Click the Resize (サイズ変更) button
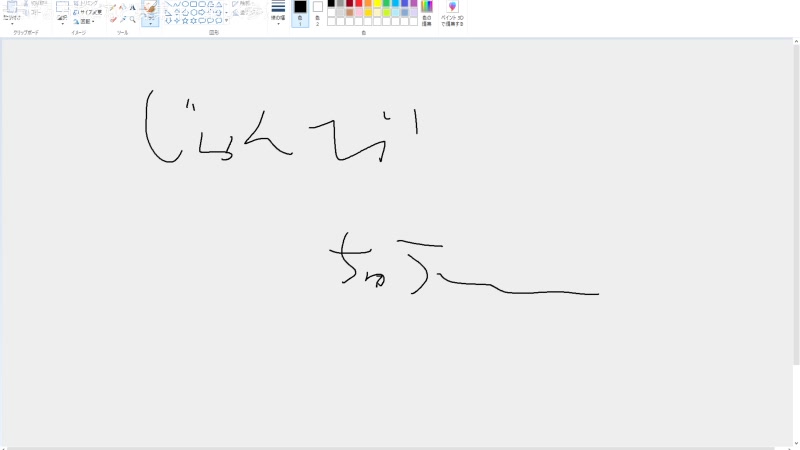 (87, 12)
